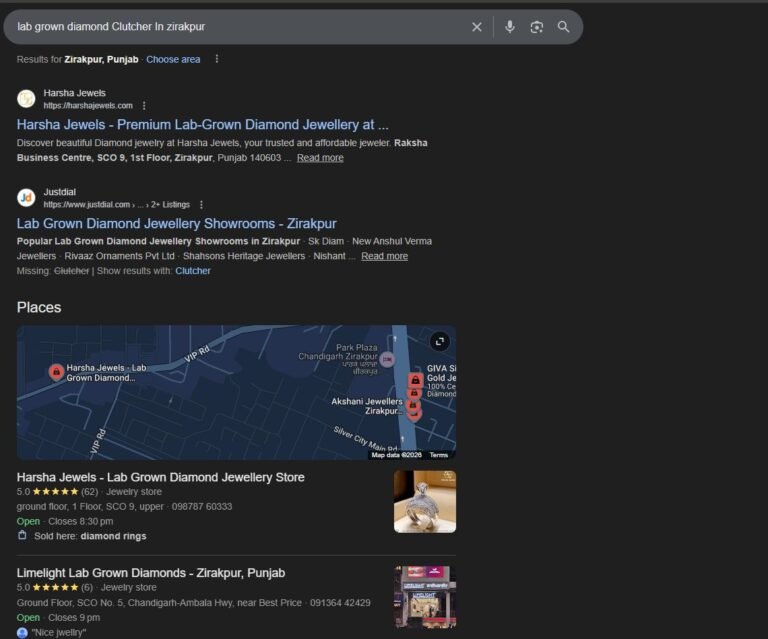Click the Sold here shopping bag icon
The height and width of the screenshot is (639, 768).
(x=22, y=536)
